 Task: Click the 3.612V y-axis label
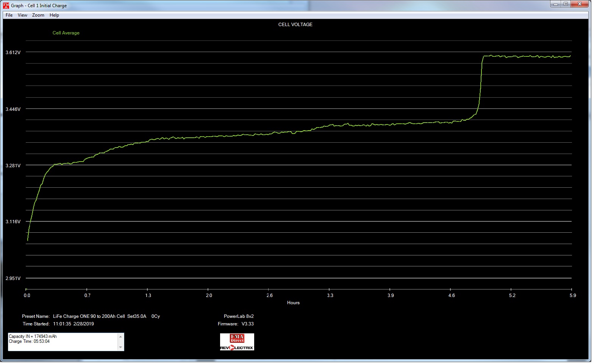coord(13,53)
